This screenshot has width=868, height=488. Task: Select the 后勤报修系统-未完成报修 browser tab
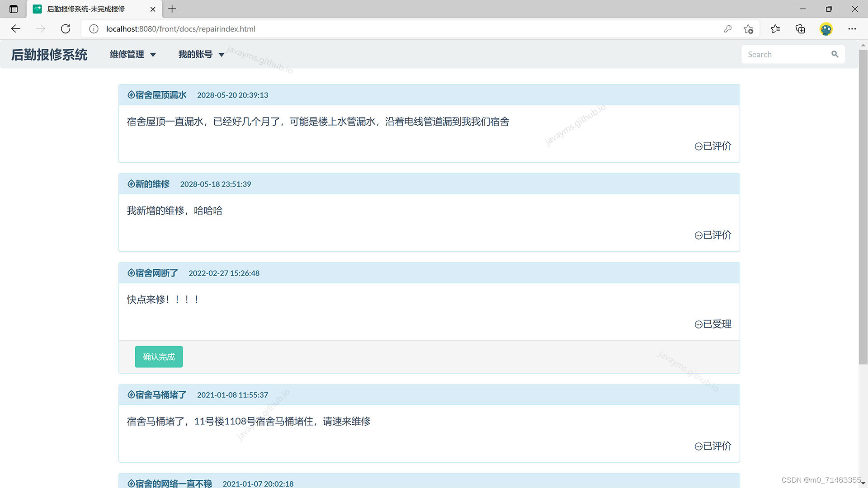pos(86,9)
